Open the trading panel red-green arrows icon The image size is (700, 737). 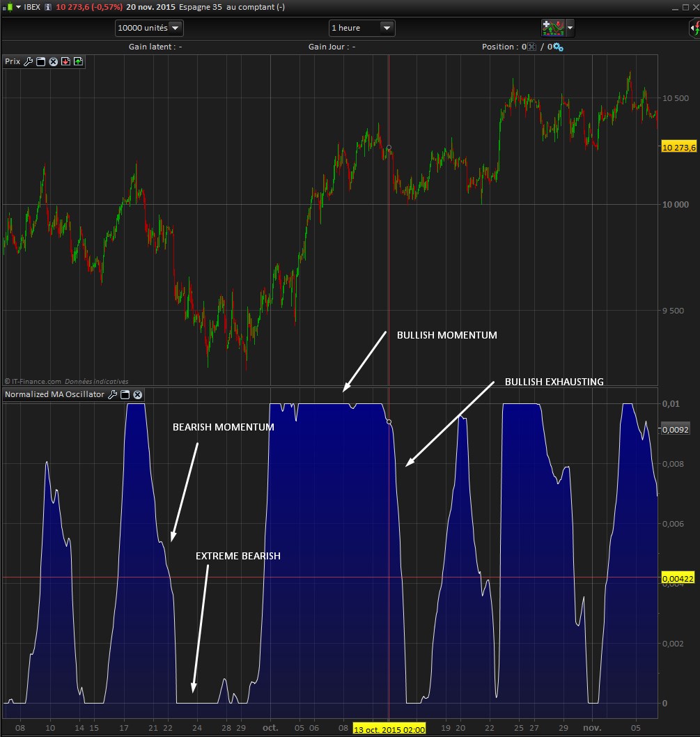pos(695,28)
